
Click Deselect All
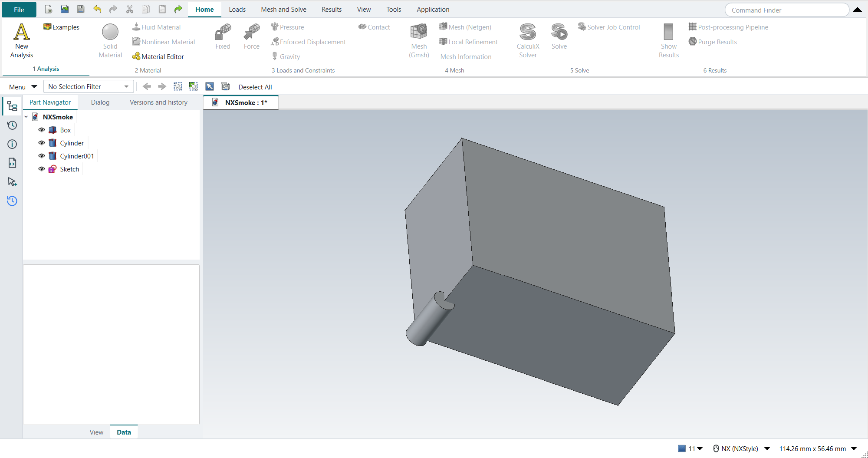(255, 87)
